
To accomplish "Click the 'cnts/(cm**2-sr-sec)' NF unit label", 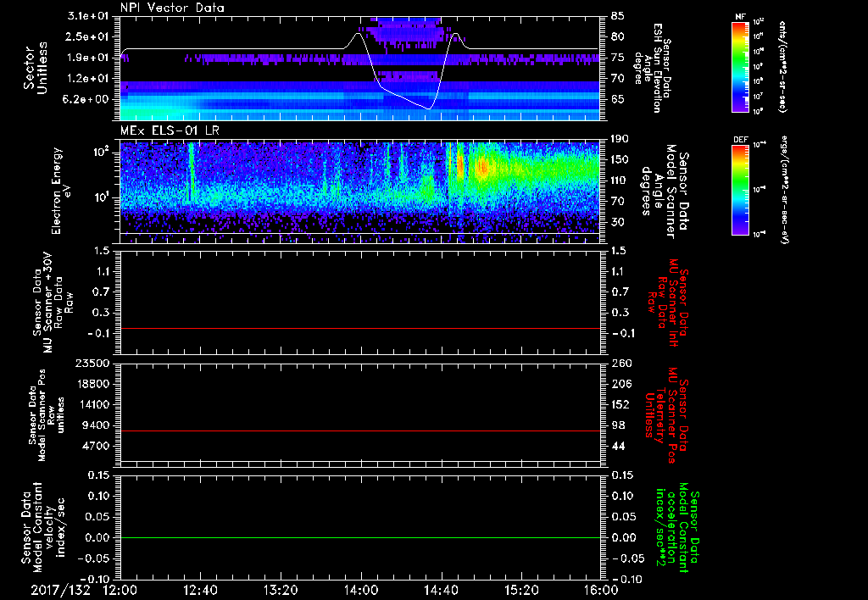I will pyautogui.click(x=782, y=66).
